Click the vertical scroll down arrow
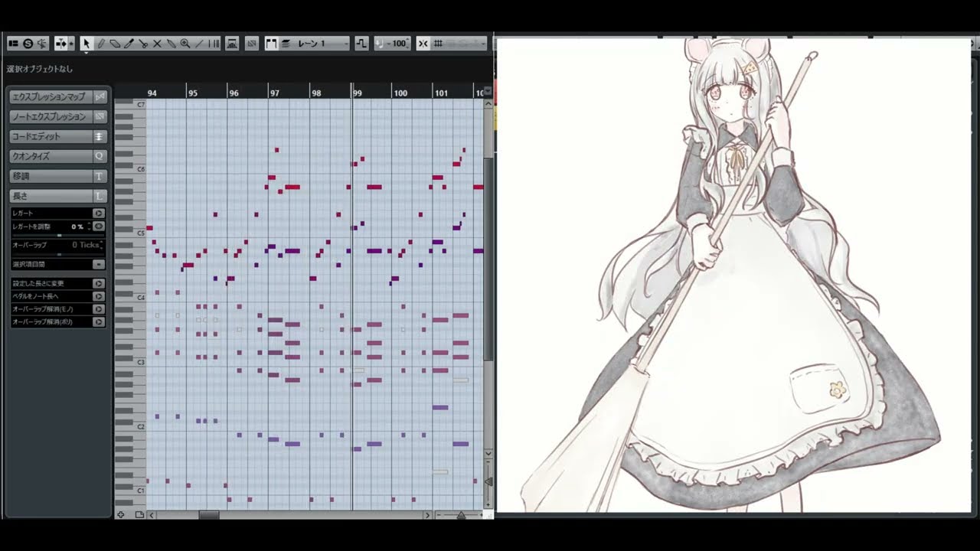 [489, 454]
